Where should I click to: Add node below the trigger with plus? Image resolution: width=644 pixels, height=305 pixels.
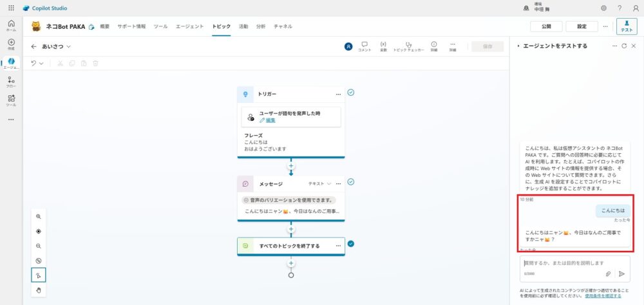coord(291,166)
